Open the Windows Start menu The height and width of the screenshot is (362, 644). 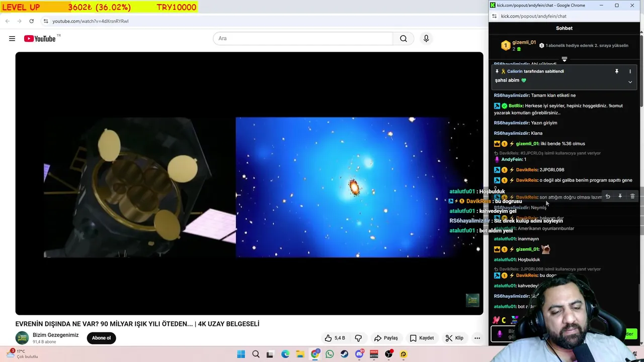coord(241,354)
